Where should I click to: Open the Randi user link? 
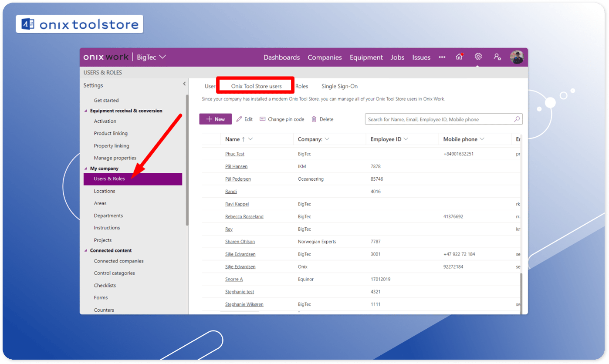tap(231, 192)
